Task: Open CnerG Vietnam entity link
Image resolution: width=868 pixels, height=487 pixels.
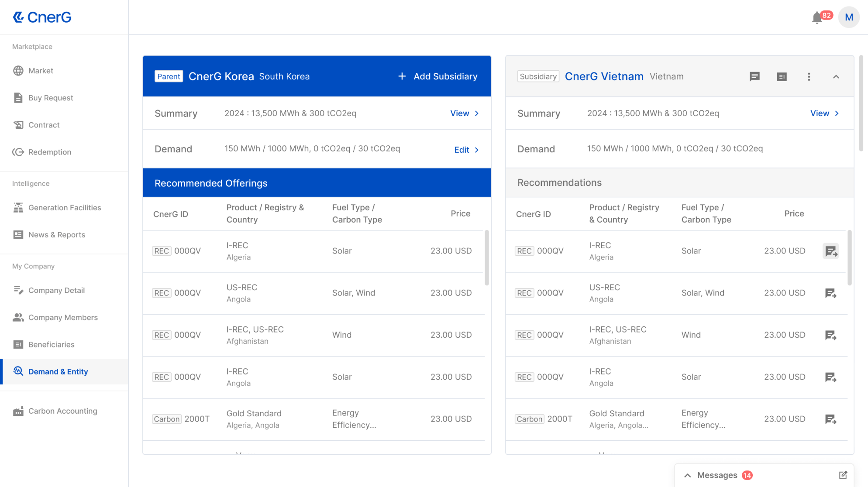Action: coord(604,76)
